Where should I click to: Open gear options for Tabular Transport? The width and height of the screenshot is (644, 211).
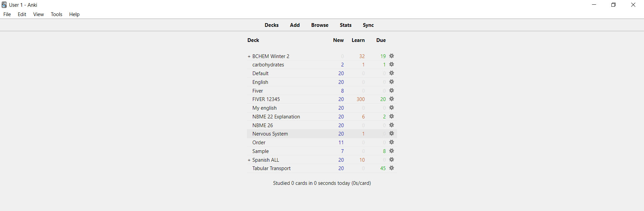click(x=392, y=168)
